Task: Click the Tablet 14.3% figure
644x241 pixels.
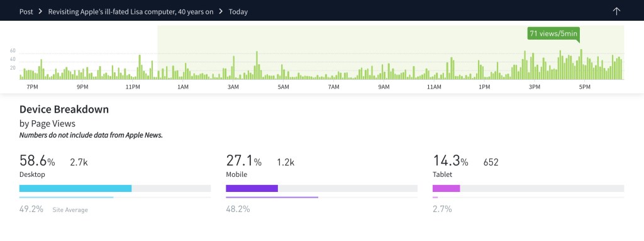Action: coord(450,161)
